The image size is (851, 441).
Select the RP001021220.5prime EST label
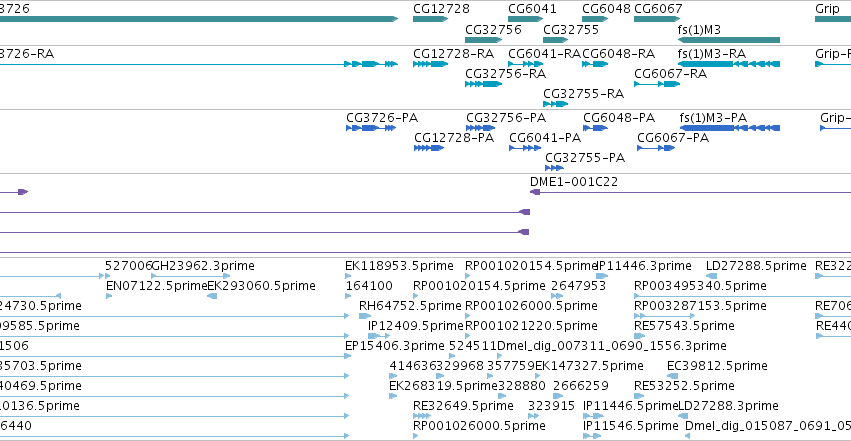[531, 326]
